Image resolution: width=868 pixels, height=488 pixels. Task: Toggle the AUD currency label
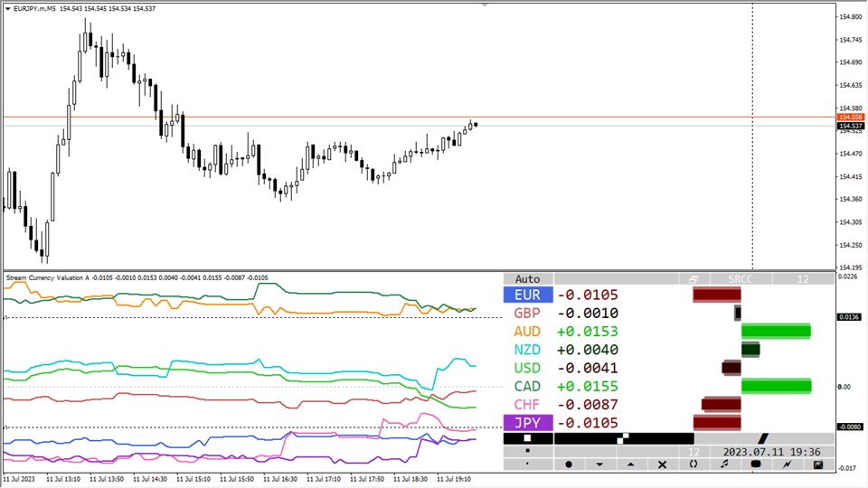tap(527, 332)
